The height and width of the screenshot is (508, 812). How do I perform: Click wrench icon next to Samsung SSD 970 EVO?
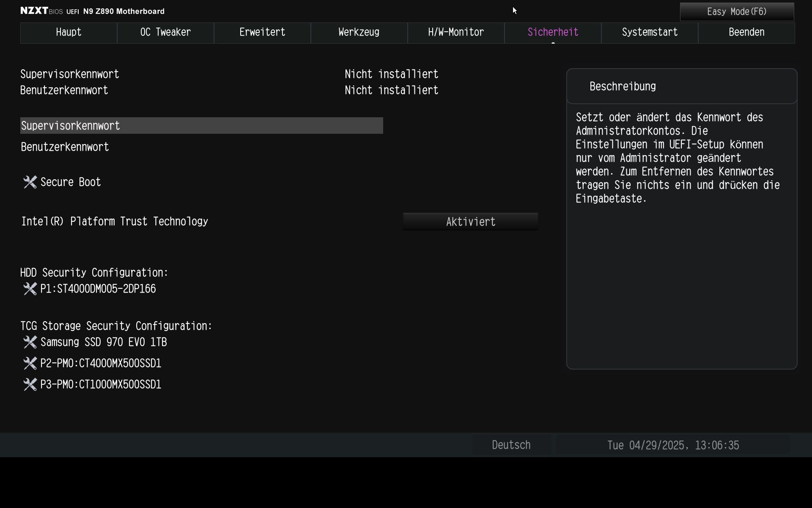tap(30, 342)
